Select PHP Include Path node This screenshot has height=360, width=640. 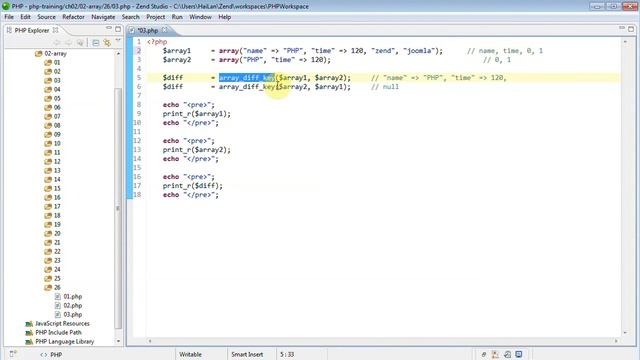pyautogui.click(x=58, y=332)
